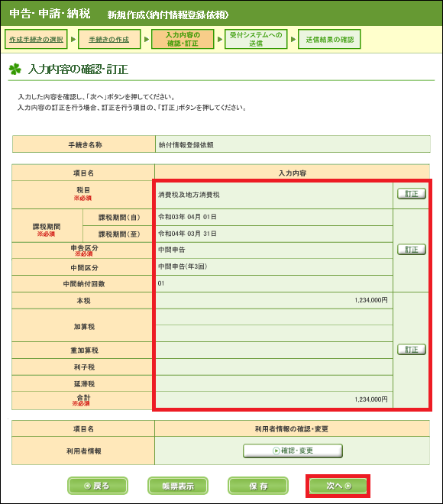The width and height of the screenshot is (443, 504).
Task: Click 訂正 button for the 税目 row
Action: pyautogui.click(x=412, y=194)
